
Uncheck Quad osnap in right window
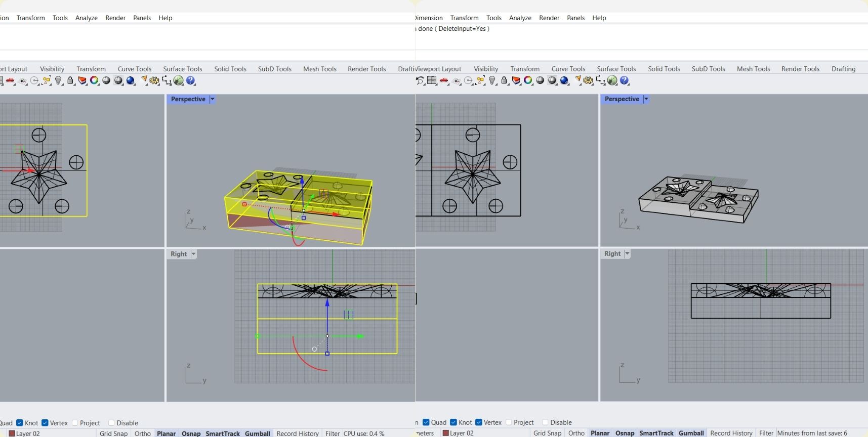click(x=426, y=422)
